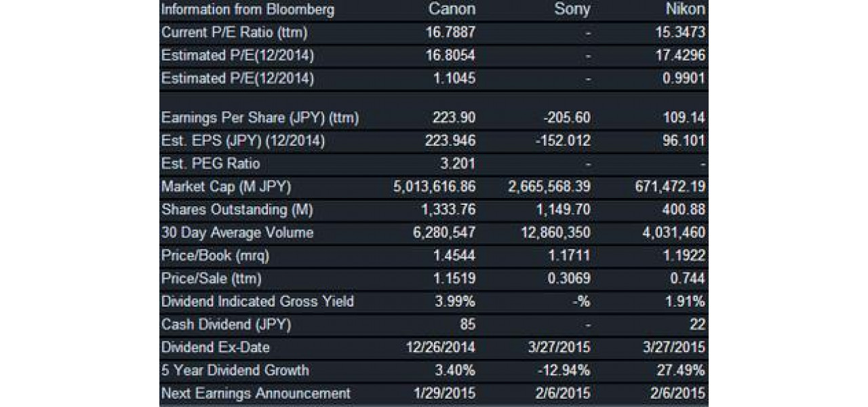Screen dimensions: 868x407
Task: Click Canon's Cash Dividend value 85
Action: 468,324
